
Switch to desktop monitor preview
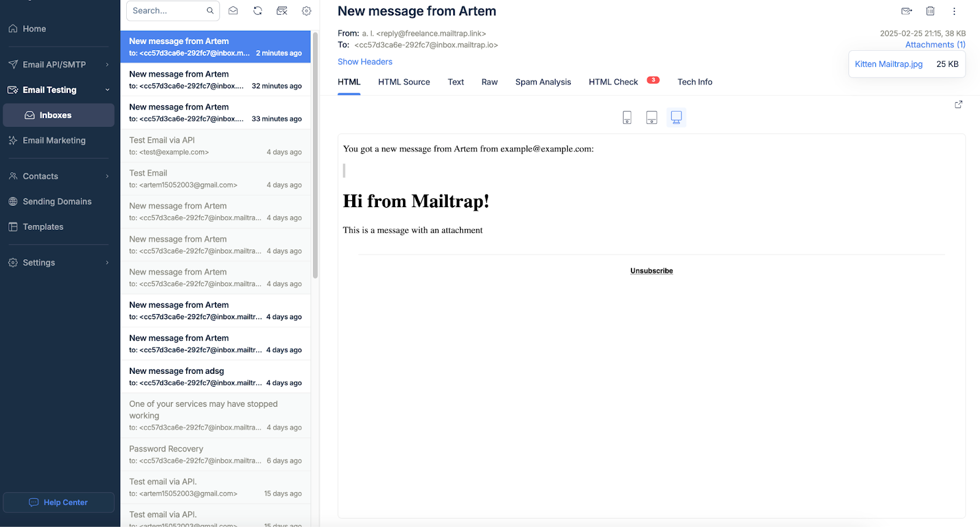[x=676, y=118]
